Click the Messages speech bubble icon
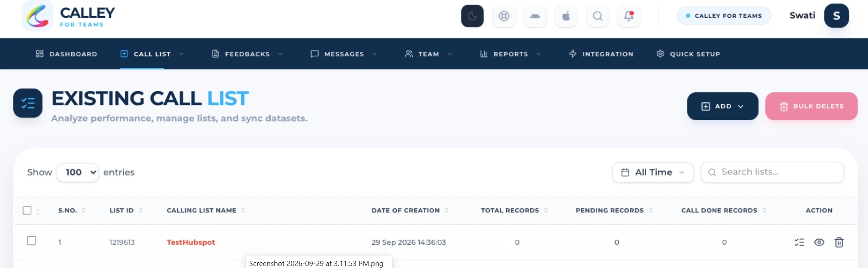The height and width of the screenshot is (268, 868). tap(314, 54)
